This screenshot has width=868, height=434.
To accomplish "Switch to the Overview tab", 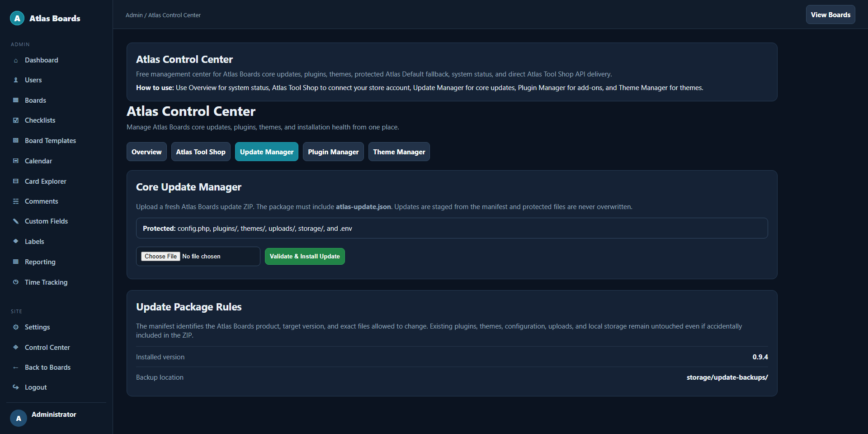I will 146,152.
